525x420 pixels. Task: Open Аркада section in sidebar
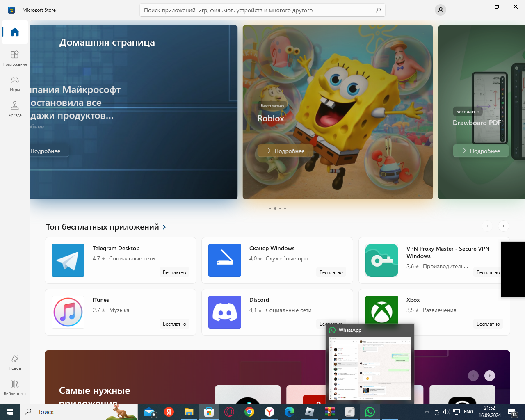click(15, 109)
